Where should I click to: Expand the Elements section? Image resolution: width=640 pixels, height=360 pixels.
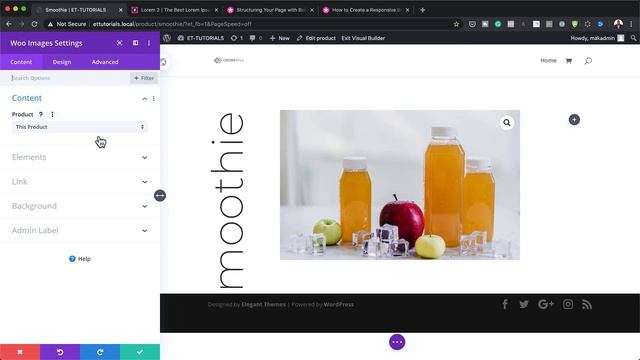coord(80,157)
